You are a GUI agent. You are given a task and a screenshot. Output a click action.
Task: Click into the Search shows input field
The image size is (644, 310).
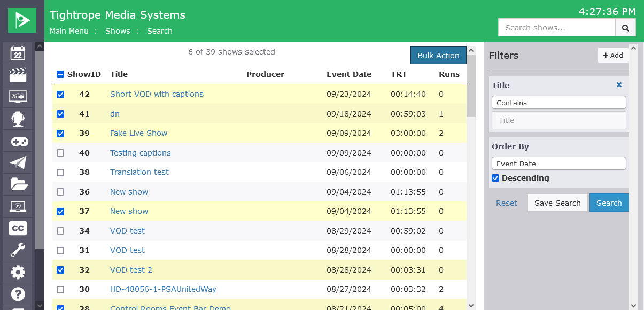tap(556, 28)
